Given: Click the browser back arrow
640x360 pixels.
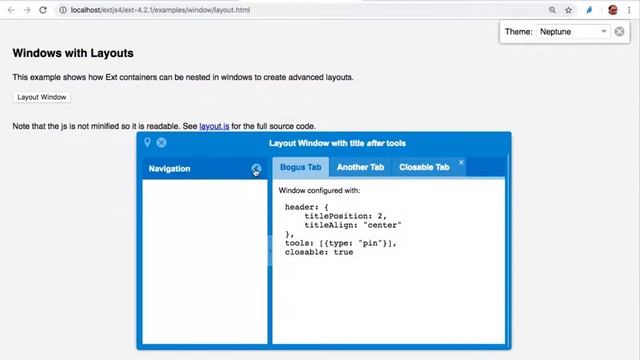Looking at the screenshot, I should coord(11,10).
